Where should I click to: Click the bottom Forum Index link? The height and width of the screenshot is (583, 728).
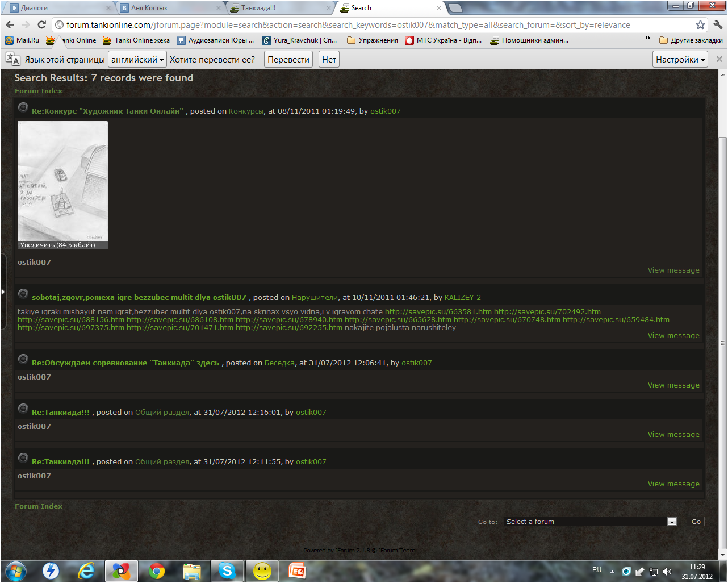click(x=39, y=506)
